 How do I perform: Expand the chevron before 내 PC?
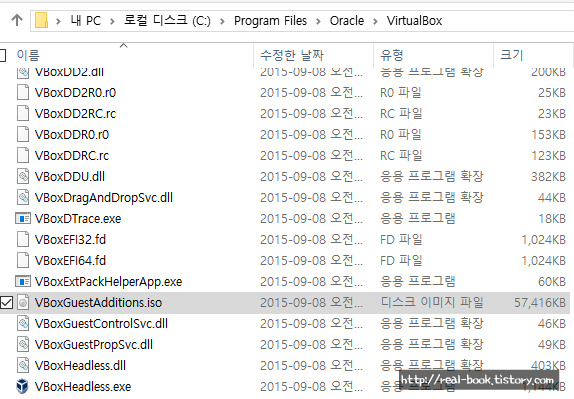pos(58,21)
